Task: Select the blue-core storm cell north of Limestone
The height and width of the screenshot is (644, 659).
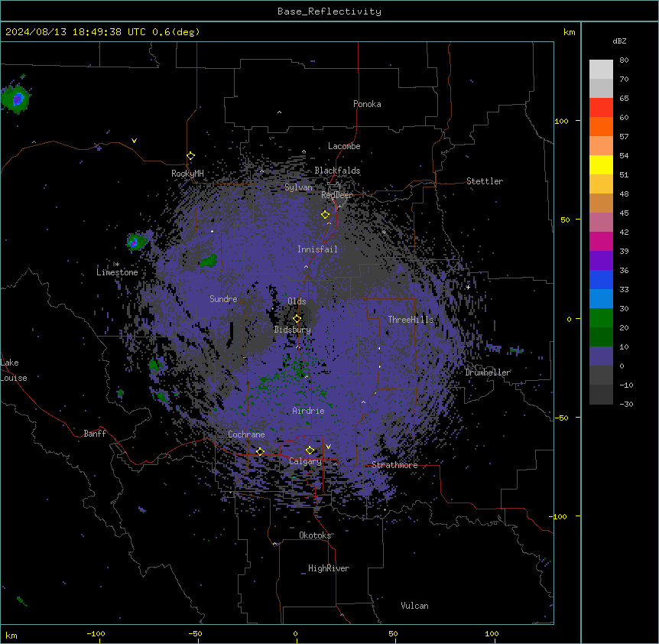Action: pyautogui.click(x=137, y=241)
